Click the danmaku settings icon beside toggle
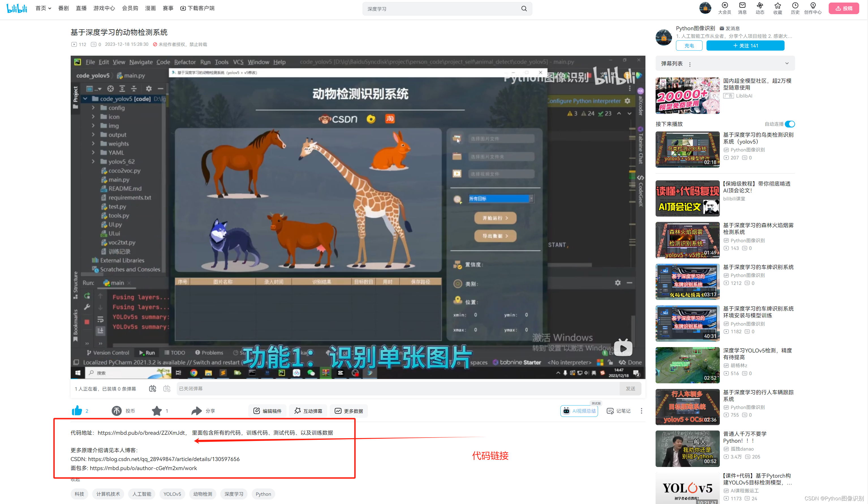The image size is (868, 504). click(x=167, y=388)
